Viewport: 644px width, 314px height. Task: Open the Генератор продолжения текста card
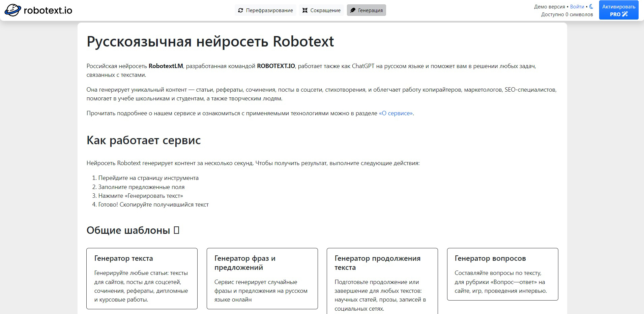click(382, 281)
